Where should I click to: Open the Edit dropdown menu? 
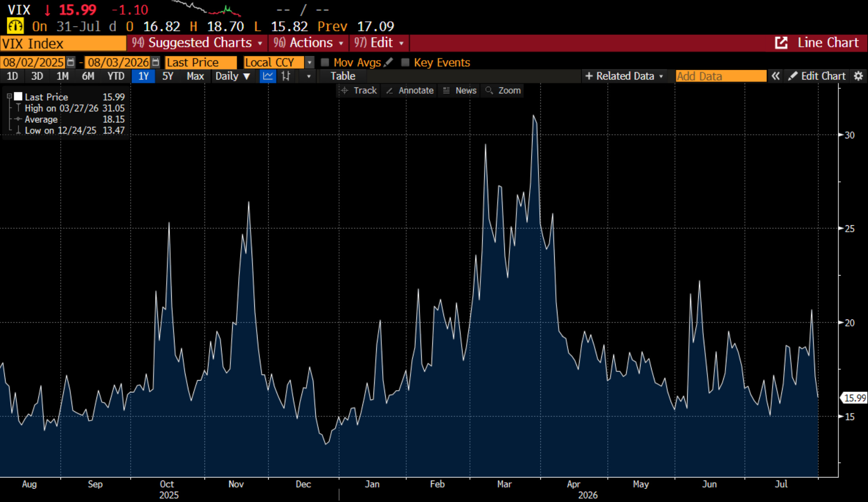pyautogui.click(x=379, y=43)
